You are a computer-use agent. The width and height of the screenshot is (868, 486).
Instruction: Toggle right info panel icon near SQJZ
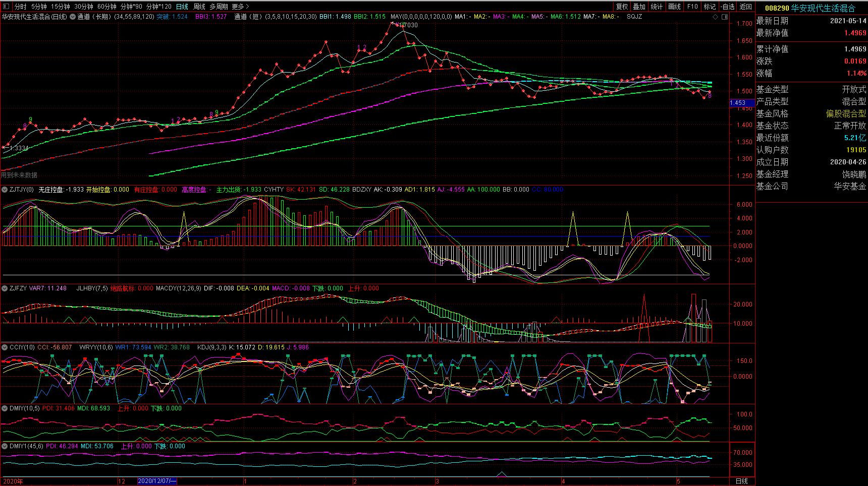(x=725, y=17)
